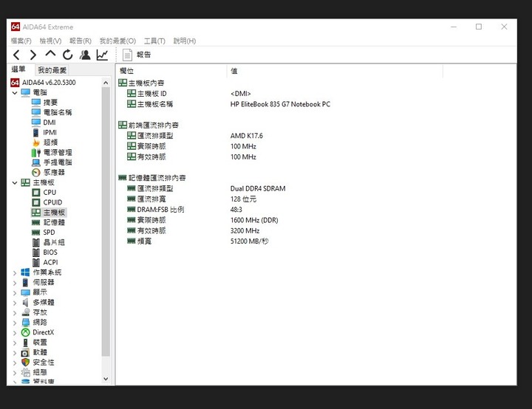The image size is (532, 409).
Task: Open the 檢視(V) menu
Action: (50, 41)
